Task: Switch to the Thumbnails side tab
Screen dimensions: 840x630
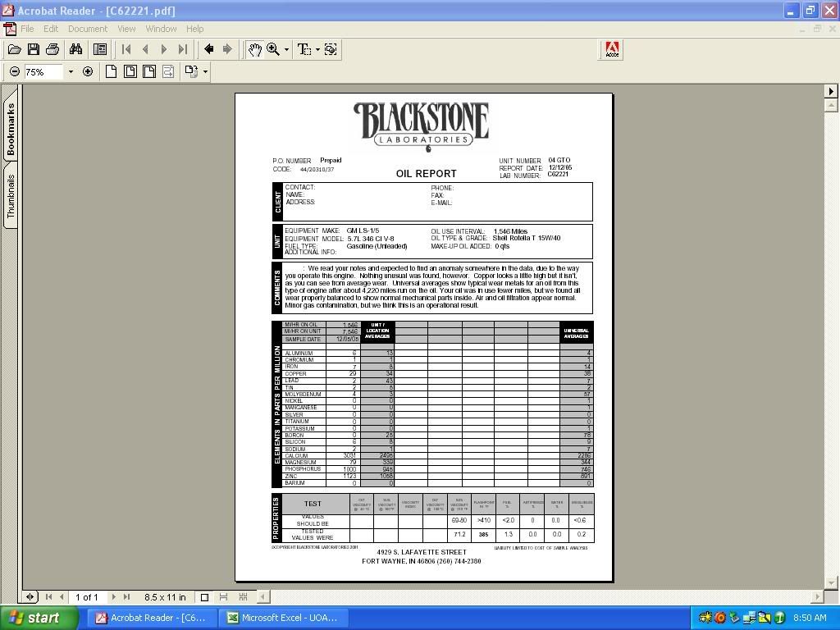Action: coord(11,195)
